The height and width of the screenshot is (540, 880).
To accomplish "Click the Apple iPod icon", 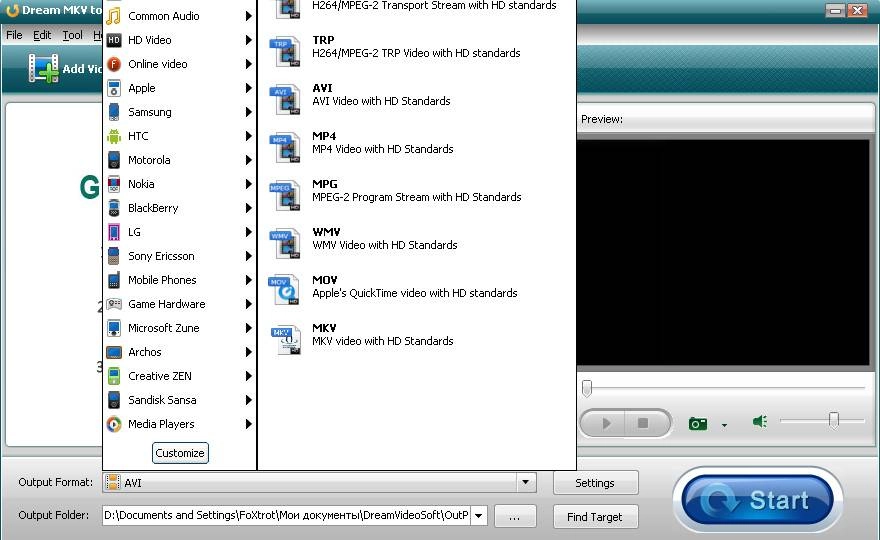I will 114,88.
